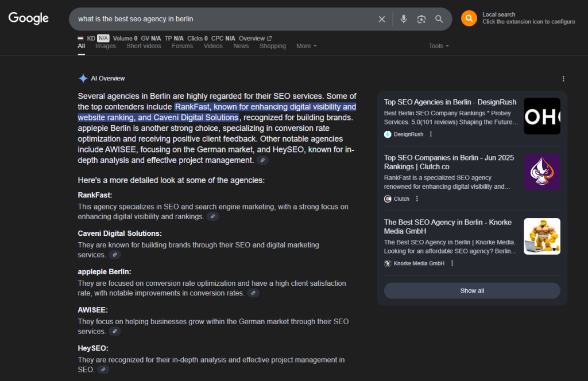Switch to the Images tab
Viewport: 588px width, 381px height.
(x=106, y=46)
